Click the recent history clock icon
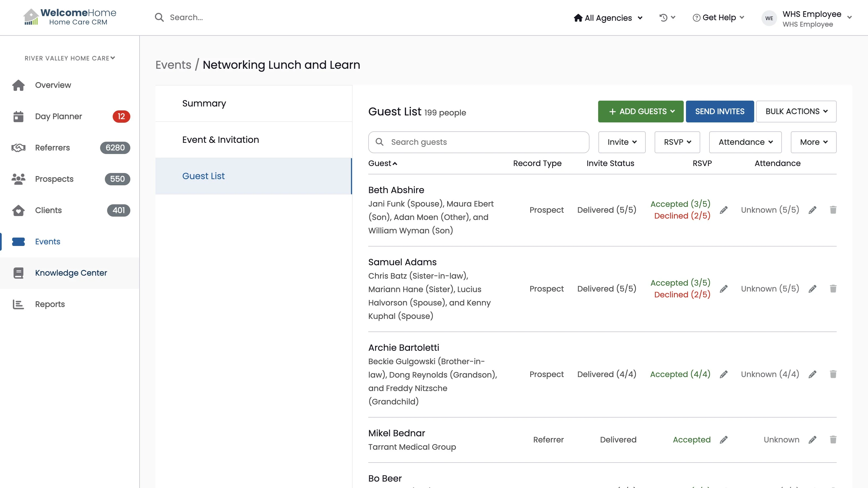 click(664, 18)
